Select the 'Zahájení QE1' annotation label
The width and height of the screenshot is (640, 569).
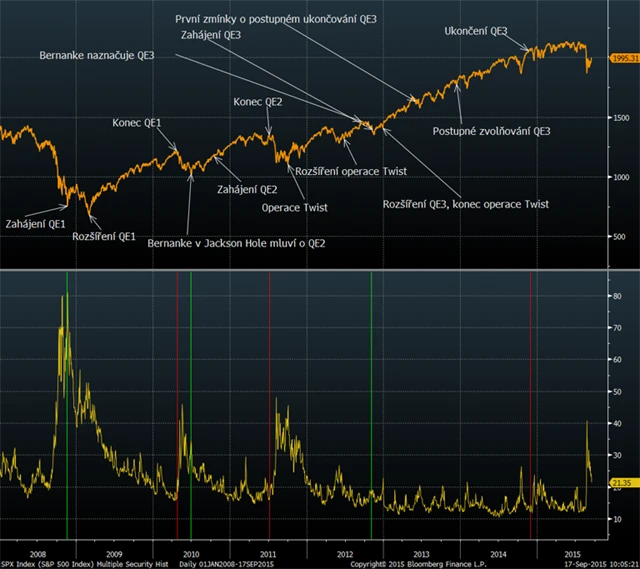[36, 223]
